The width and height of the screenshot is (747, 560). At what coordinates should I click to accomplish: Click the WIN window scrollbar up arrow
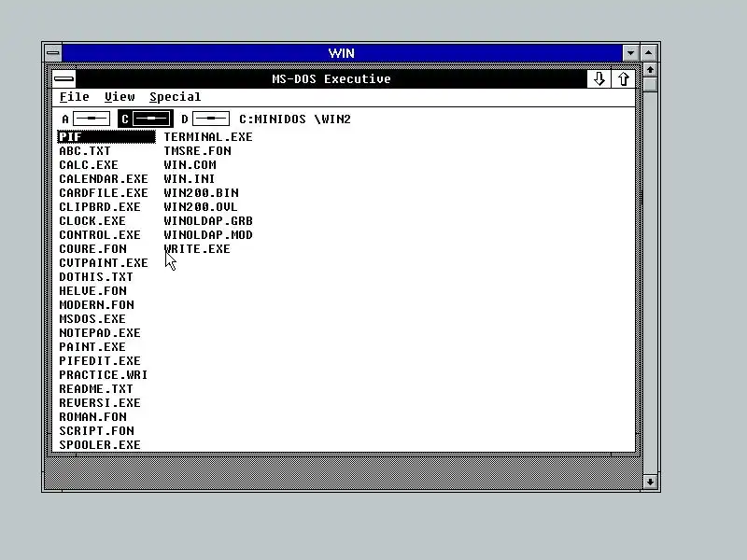coord(650,70)
